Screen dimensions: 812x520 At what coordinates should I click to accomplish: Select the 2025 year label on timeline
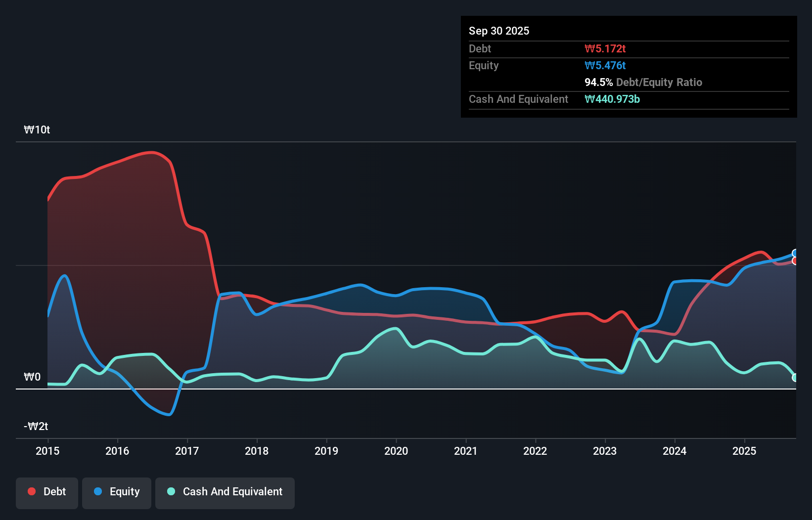point(745,451)
